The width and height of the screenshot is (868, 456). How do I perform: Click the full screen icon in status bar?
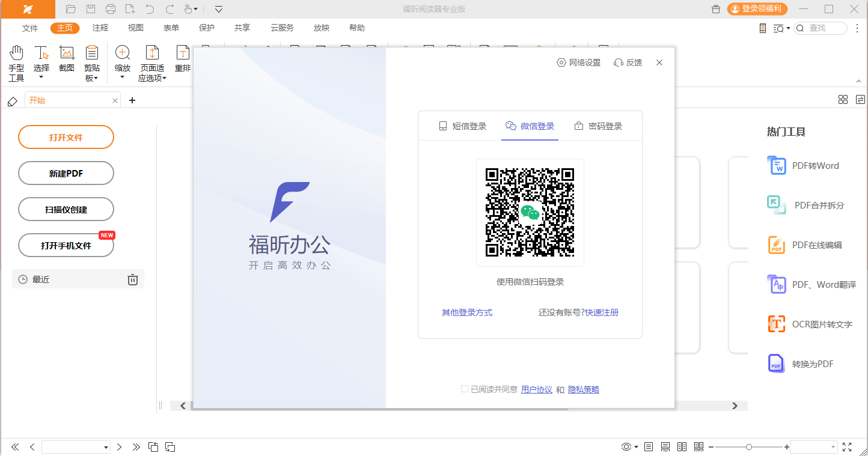(x=847, y=447)
